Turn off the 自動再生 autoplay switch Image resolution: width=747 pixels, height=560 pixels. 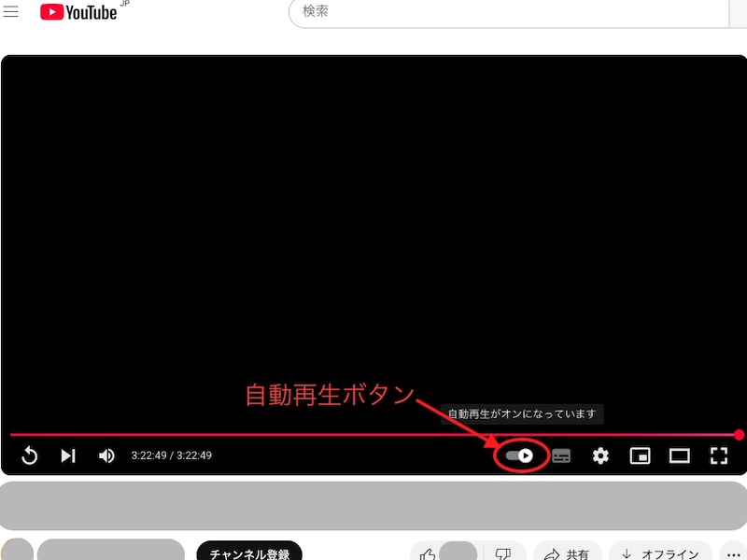coord(523,455)
